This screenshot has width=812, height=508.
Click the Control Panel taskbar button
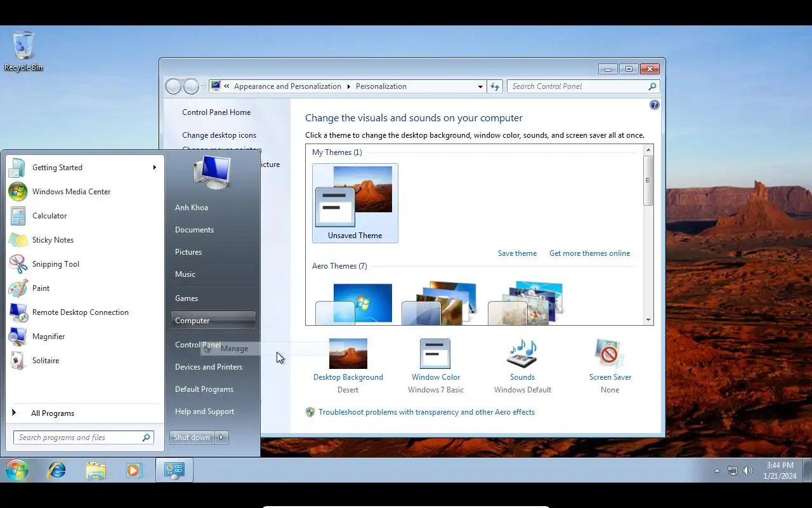(x=174, y=471)
